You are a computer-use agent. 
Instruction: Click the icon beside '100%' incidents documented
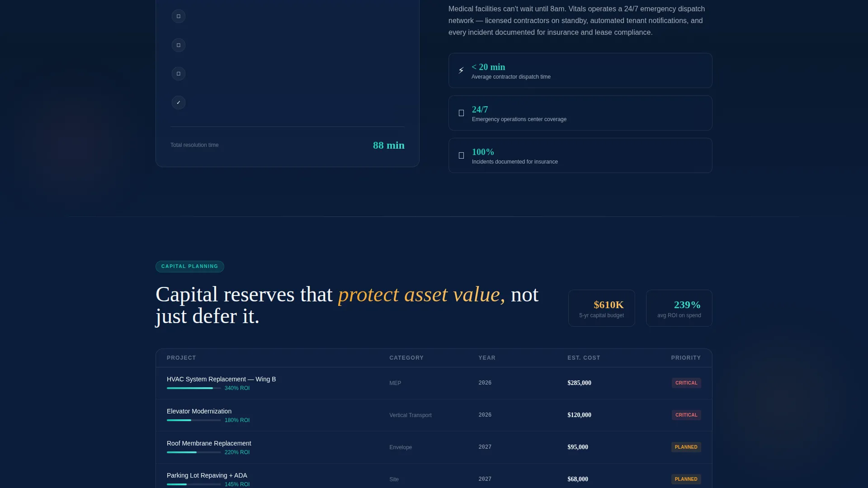click(461, 155)
